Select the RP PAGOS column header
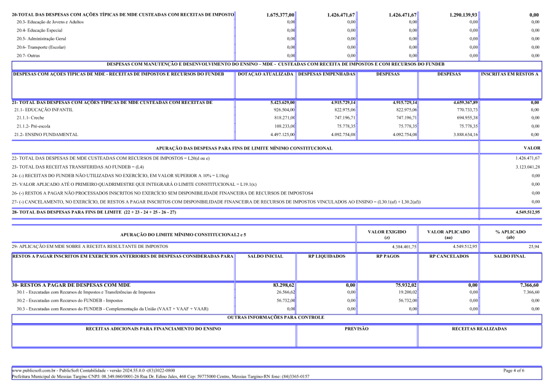The height and width of the screenshot is (392, 554). coord(387,256)
